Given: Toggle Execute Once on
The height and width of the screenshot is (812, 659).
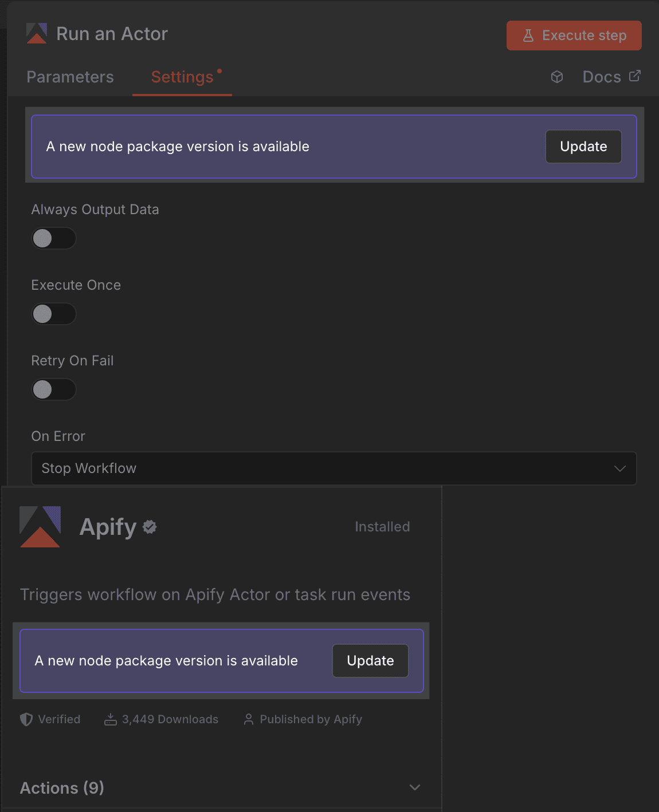Looking at the screenshot, I should [x=53, y=314].
